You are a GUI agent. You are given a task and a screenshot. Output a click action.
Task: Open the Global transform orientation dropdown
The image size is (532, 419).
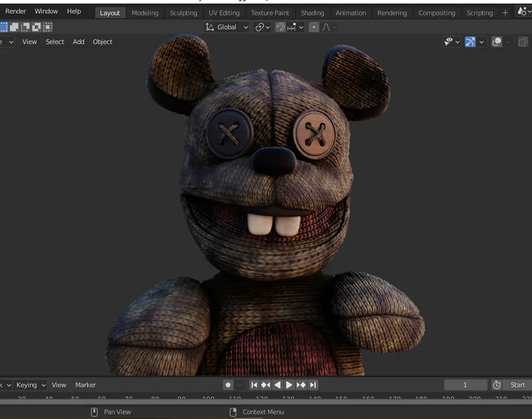tap(227, 27)
